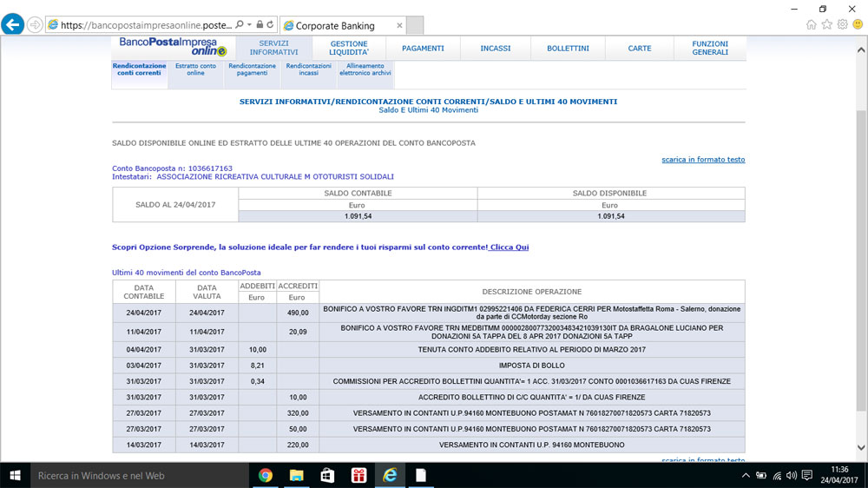Click the saldo disponibile value 1.091,54
This screenshot has height=488, width=868.
pyautogui.click(x=610, y=216)
